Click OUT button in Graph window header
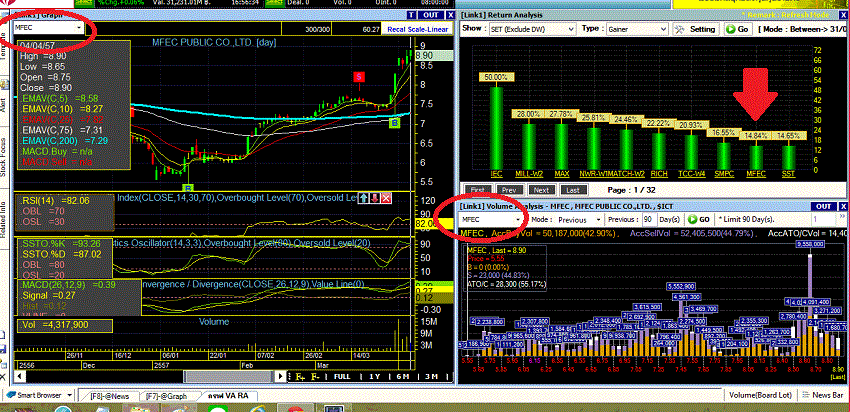 [431, 15]
